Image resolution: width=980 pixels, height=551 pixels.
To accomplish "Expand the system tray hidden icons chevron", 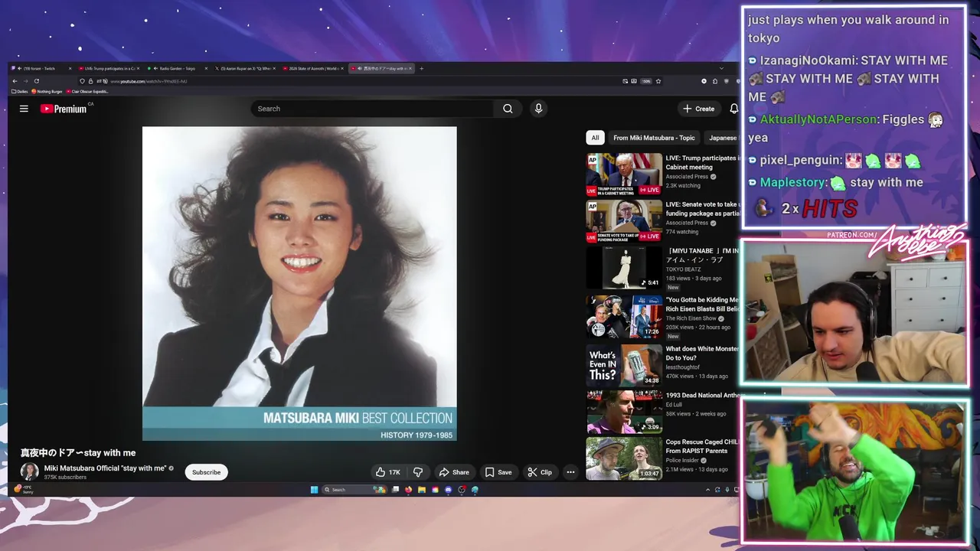I will coord(707,490).
